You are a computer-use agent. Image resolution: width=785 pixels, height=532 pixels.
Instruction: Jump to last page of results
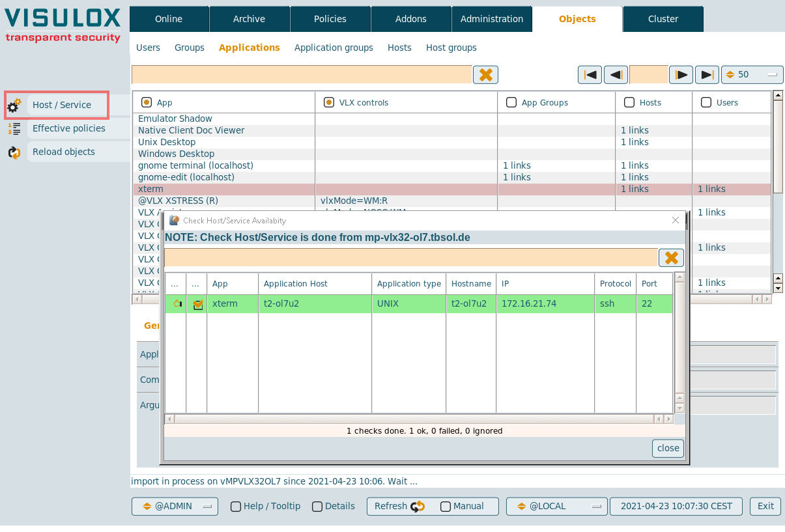click(x=707, y=75)
